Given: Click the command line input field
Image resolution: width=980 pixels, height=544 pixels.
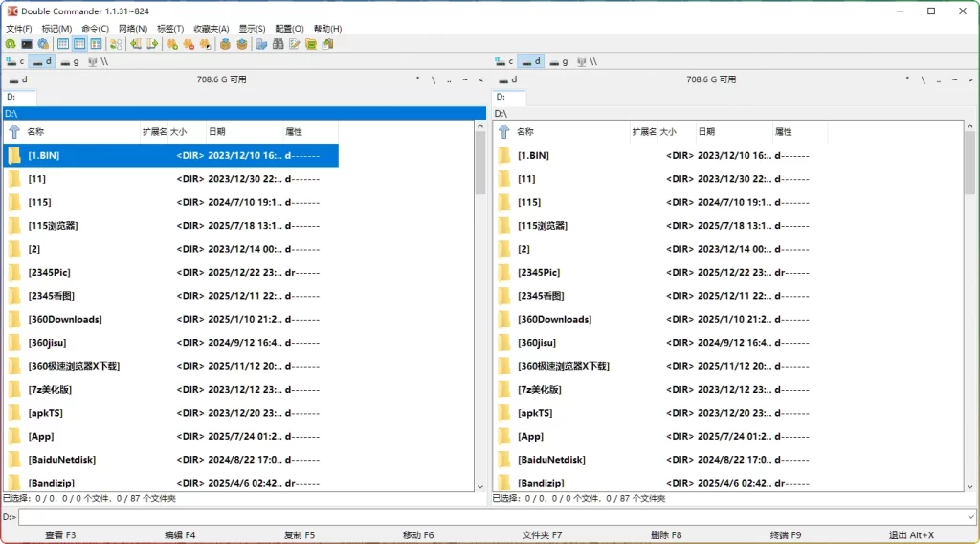Looking at the screenshot, I should (492, 517).
